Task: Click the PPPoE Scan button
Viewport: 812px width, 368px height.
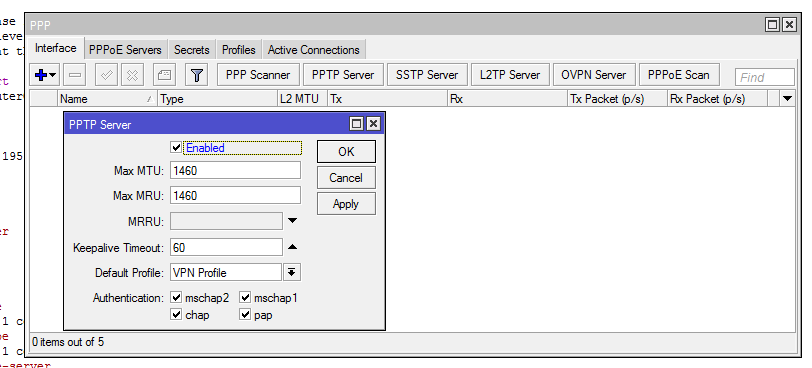Action: point(678,75)
